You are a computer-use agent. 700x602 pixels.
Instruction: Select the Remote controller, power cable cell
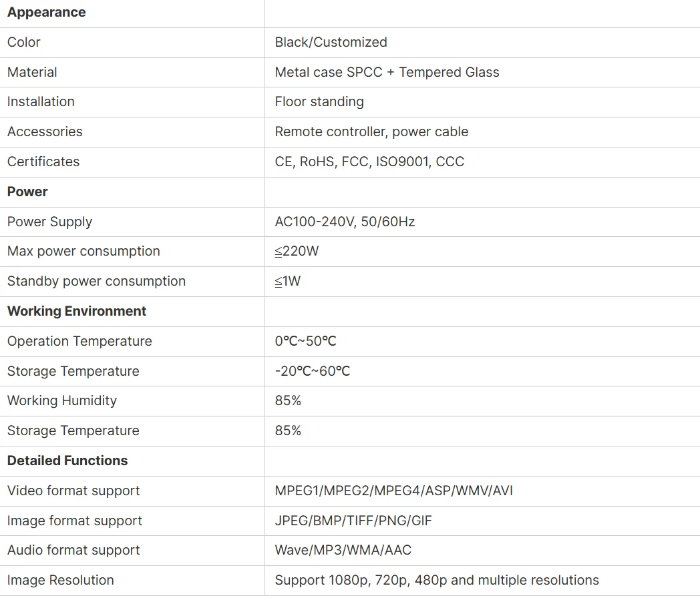(371, 131)
